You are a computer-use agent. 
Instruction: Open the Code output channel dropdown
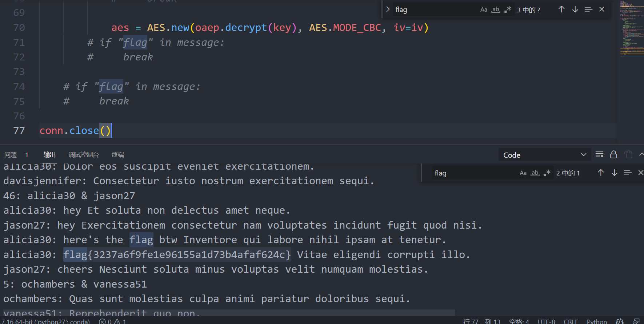[x=544, y=155]
